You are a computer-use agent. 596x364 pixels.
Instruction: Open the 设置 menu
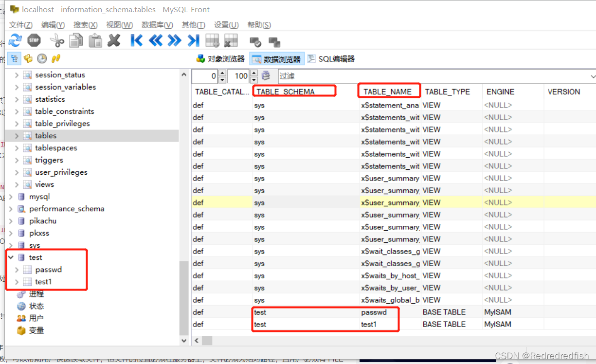(x=226, y=25)
